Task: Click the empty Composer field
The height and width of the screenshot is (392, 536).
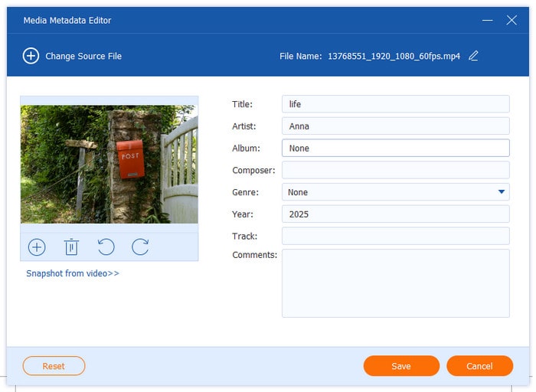Action: point(395,170)
